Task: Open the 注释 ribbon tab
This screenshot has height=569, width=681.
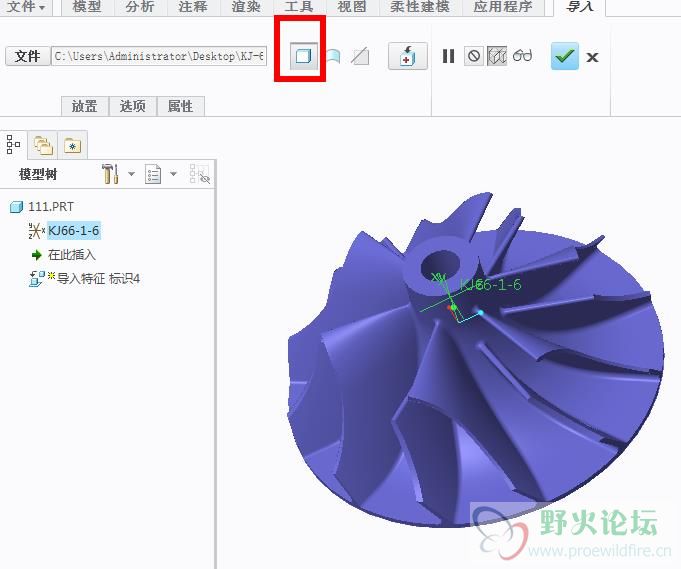Action: (x=193, y=7)
